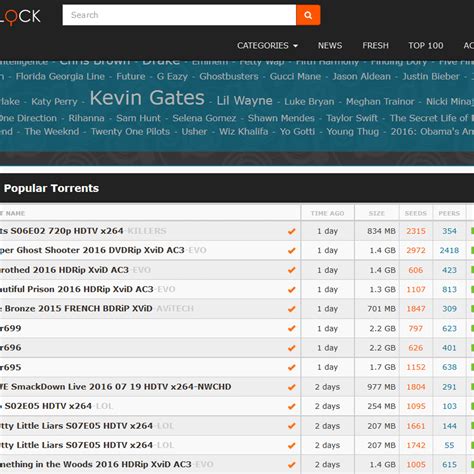Open the NEWS menu item
This screenshot has width=474, height=474.
(330, 45)
